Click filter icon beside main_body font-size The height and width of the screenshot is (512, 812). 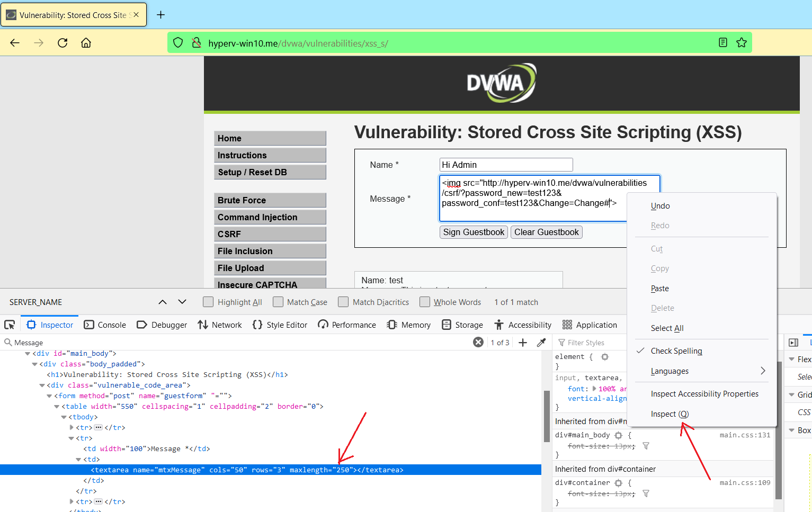tap(646, 446)
